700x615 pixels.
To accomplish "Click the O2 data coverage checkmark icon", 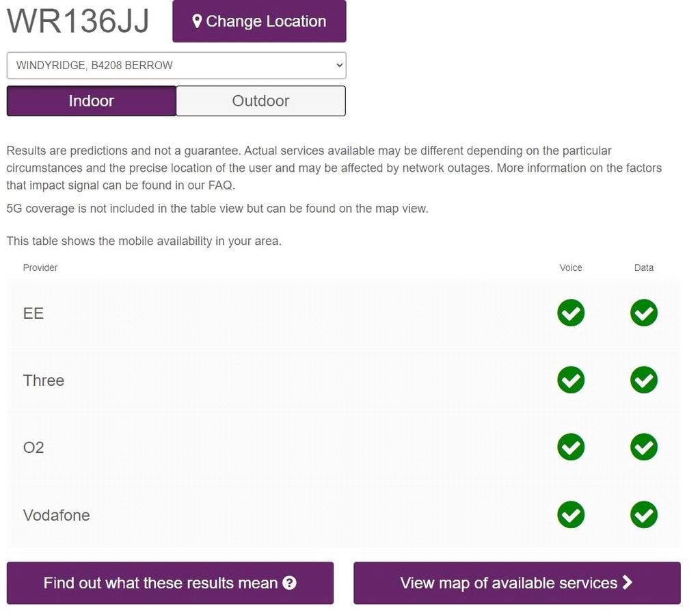I will click(644, 447).
